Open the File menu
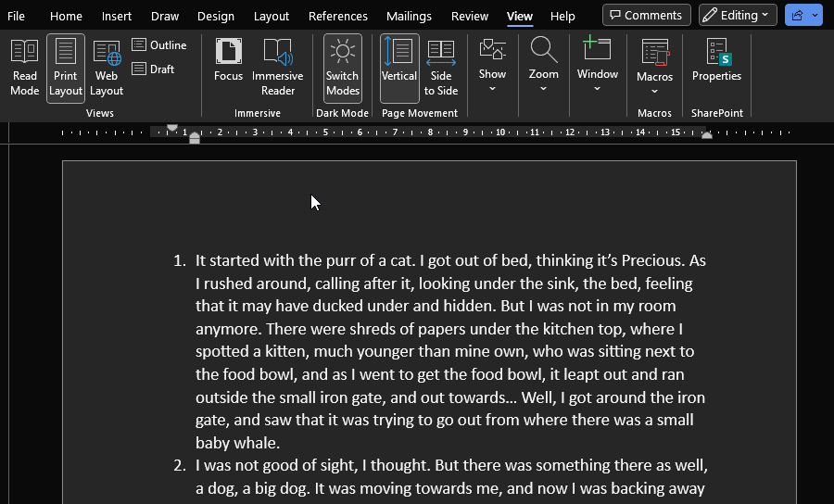Viewport: 834px width, 504px height. [16, 16]
